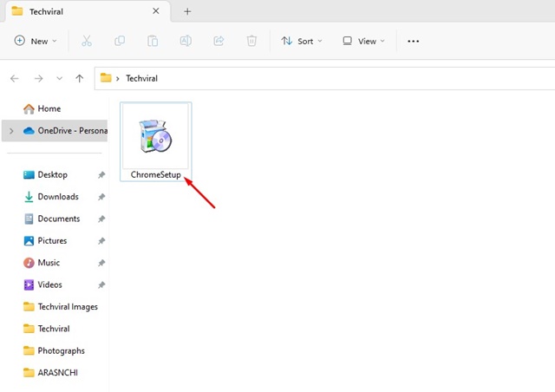Screen dimensions: 555x392
Task: Open Home in the navigation pane
Action: (x=49, y=108)
